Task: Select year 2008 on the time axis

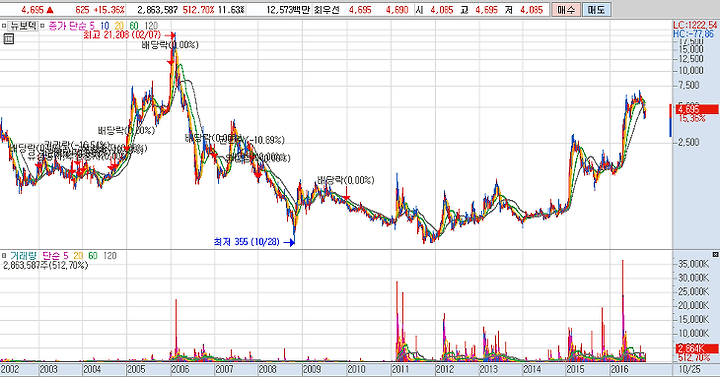Action: [x=268, y=369]
